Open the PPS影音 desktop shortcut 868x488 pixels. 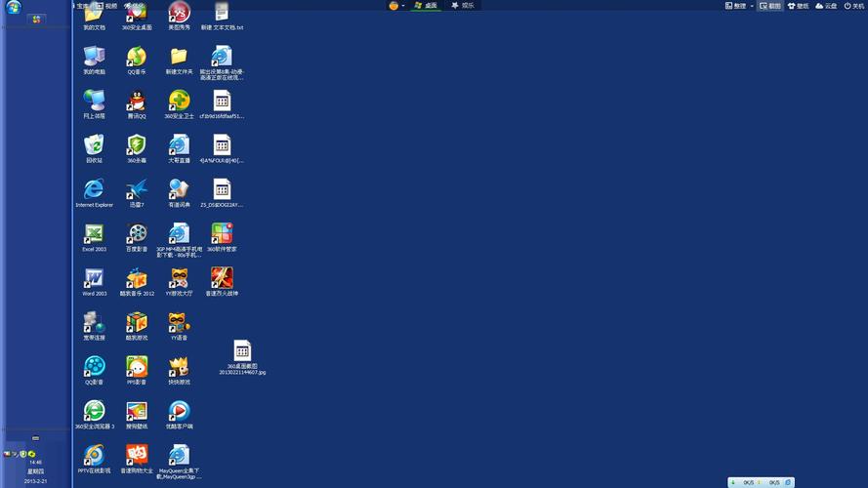click(137, 367)
